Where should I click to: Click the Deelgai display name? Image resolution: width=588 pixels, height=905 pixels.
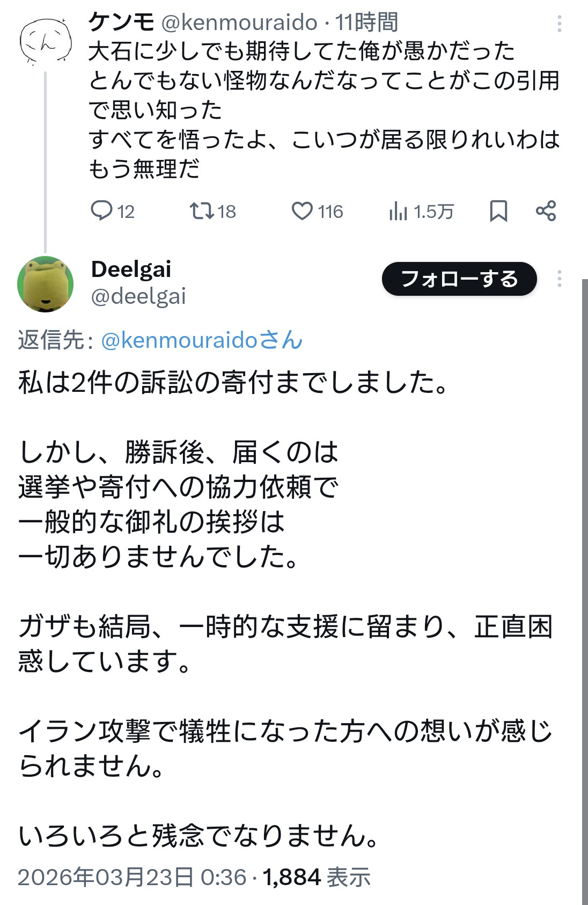pos(131,269)
